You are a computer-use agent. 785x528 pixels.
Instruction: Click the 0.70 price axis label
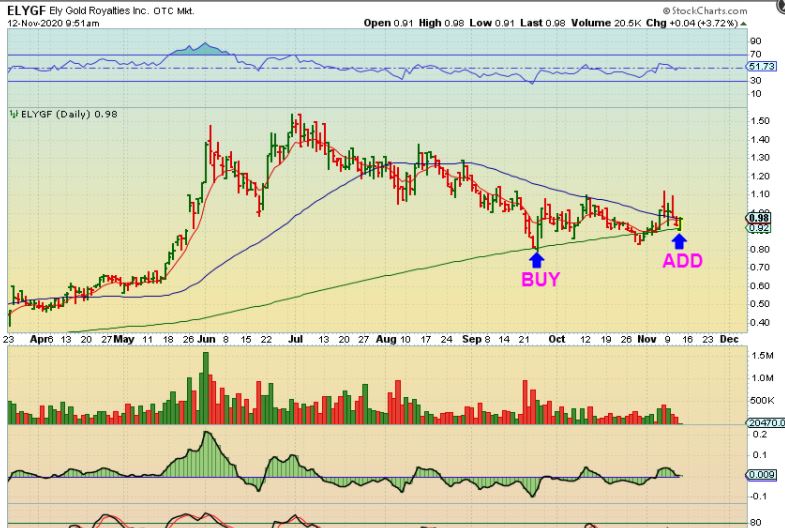point(760,267)
